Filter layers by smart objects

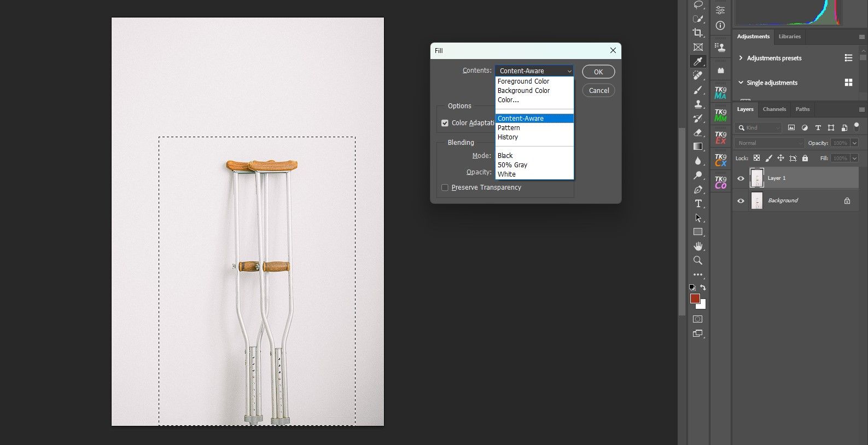click(844, 127)
